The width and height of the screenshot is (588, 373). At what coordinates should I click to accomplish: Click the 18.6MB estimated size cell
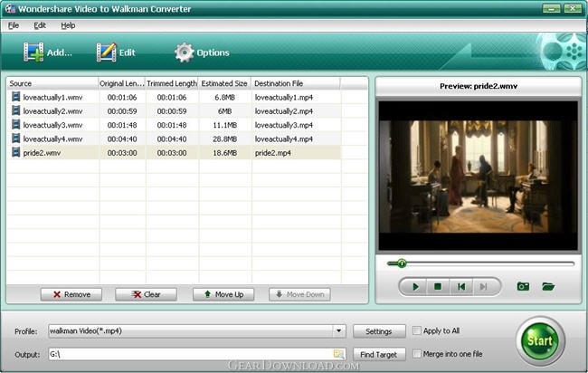[x=224, y=153]
